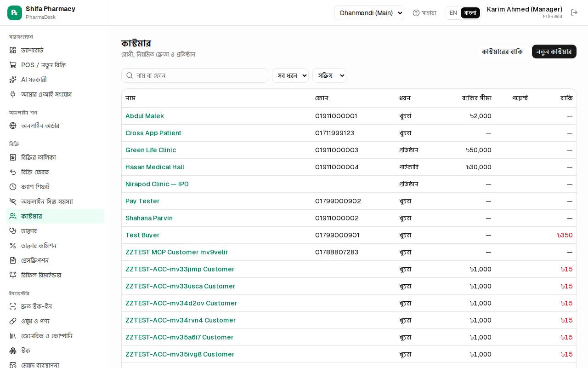Open customer Green Life Clinic
Image resolution: width=588 pixels, height=368 pixels.
(x=151, y=150)
